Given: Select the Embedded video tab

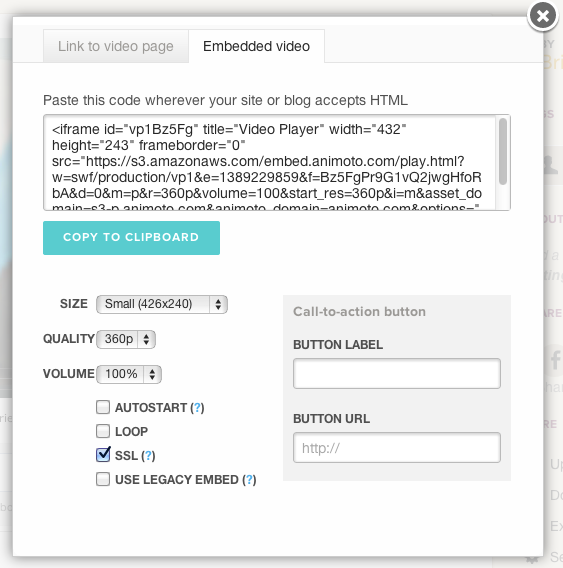Looking at the screenshot, I should point(257,46).
